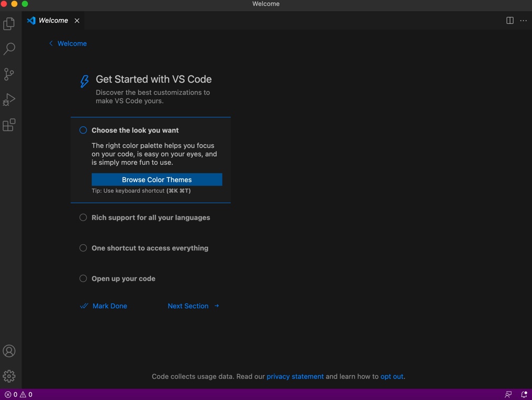Open the warnings count in status bar
The image size is (532, 400).
click(26, 394)
